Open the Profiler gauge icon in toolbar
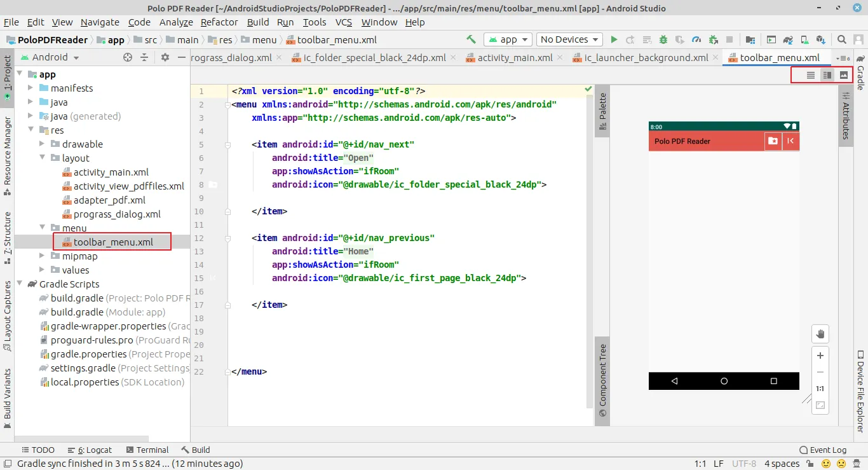The width and height of the screenshot is (868, 470). tap(696, 39)
